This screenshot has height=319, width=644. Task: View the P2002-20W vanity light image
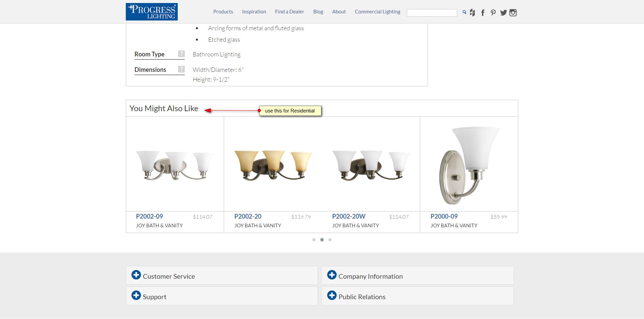pos(371,165)
